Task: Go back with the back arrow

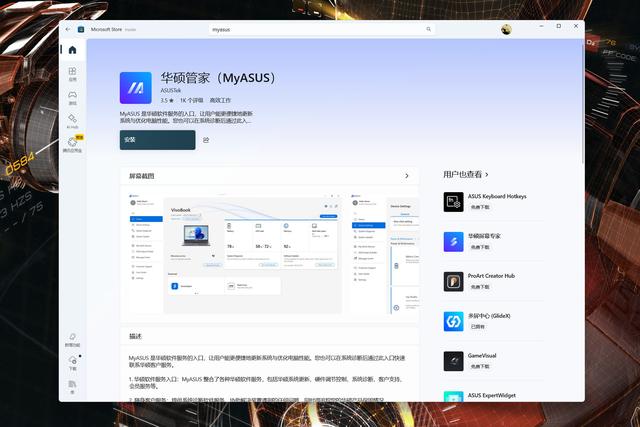Action: click(x=68, y=29)
